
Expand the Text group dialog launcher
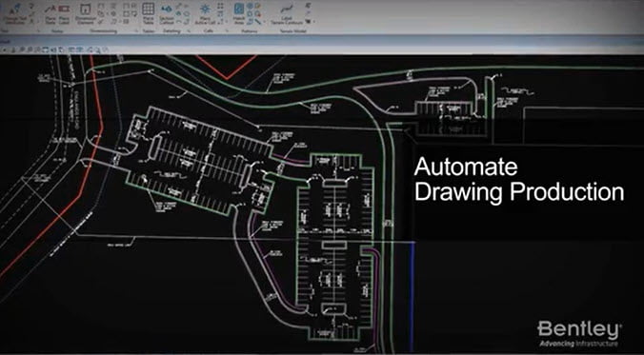(39, 31)
